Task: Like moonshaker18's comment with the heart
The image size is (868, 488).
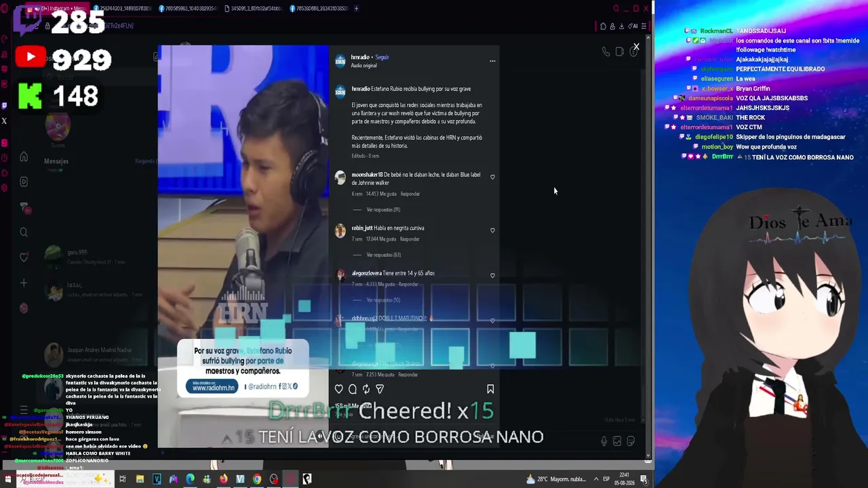Action: pos(492,177)
